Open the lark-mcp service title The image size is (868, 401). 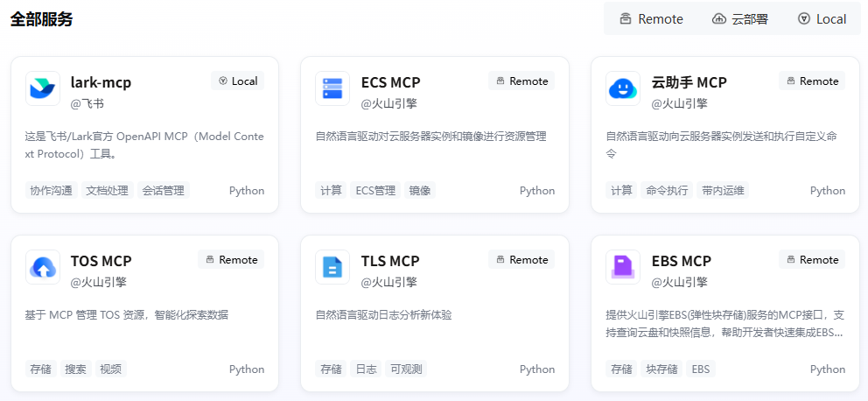click(101, 82)
